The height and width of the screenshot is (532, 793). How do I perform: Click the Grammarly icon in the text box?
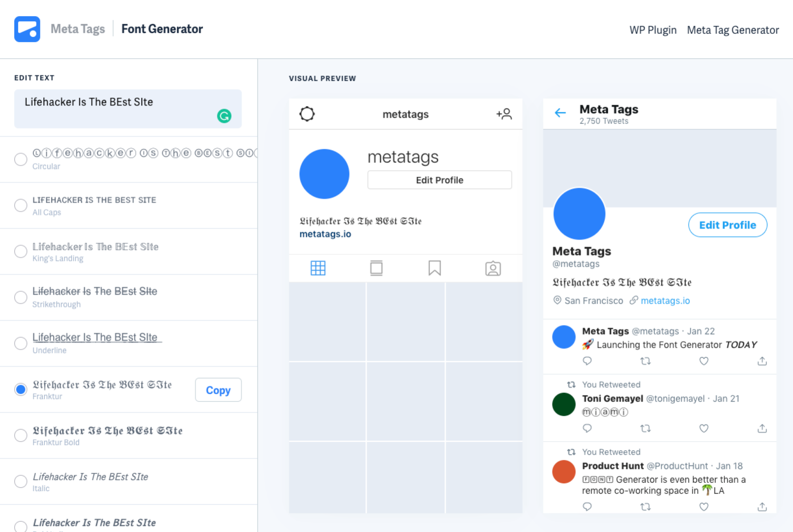(x=224, y=116)
